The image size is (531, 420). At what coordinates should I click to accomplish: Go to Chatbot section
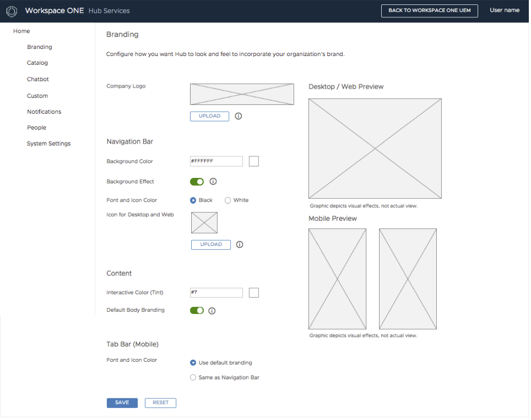click(x=38, y=79)
